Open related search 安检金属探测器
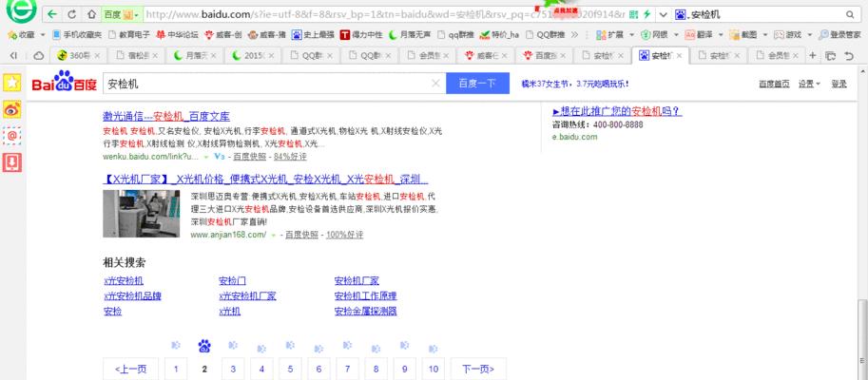This screenshot has width=868, height=380. 365,311
